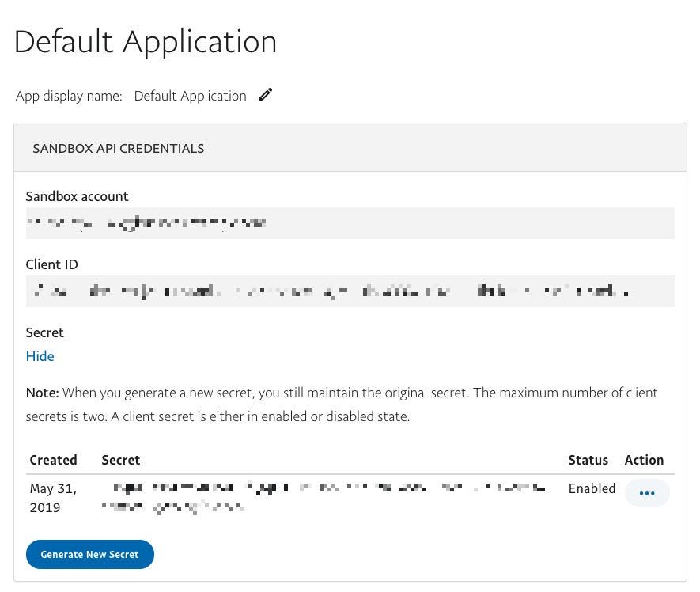This screenshot has height=592, width=700.
Task: Click the Generate New Secret button label
Action: point(89,554)
